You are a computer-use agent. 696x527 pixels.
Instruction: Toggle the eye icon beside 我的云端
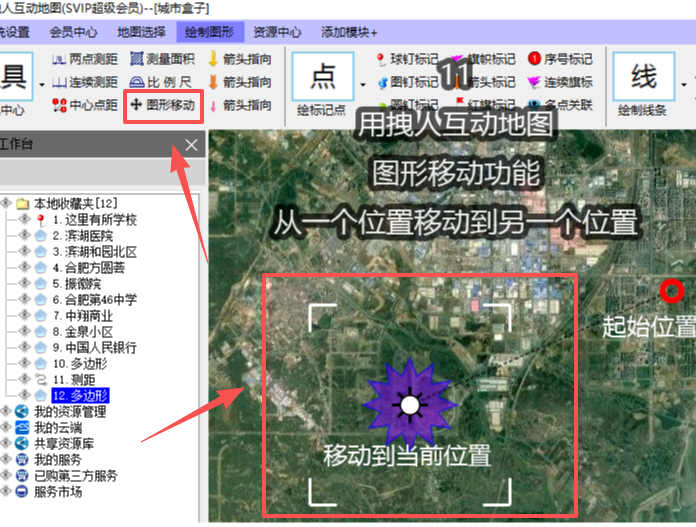click(7, 427)
